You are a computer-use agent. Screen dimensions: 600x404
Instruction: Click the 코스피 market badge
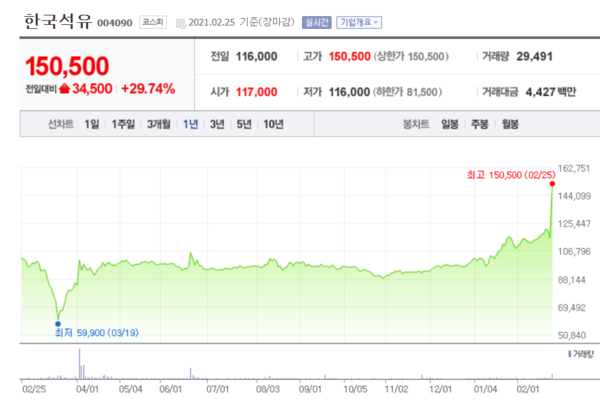(x=153, y=22)
